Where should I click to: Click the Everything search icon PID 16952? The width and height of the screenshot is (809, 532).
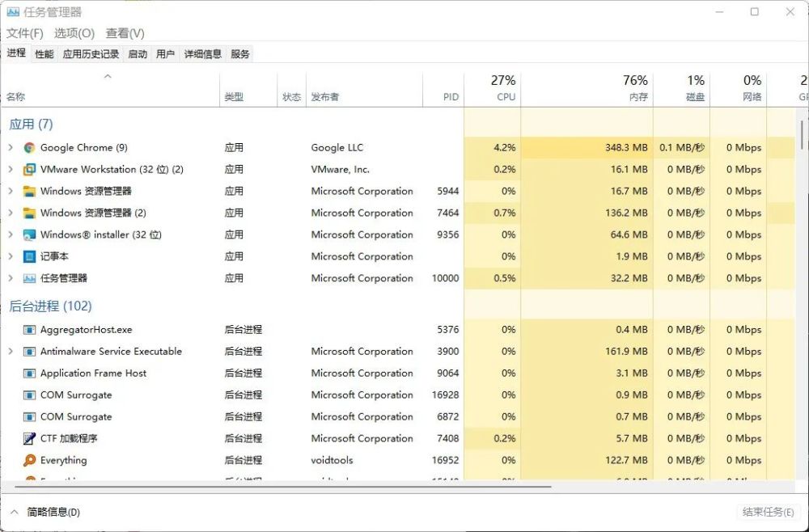[x=29, y=460]
